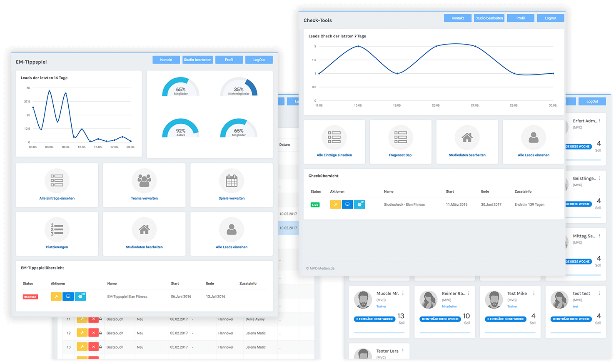
Task: Open the three-dot menu on Reimer Ra... card
Action: pos(468,293)
